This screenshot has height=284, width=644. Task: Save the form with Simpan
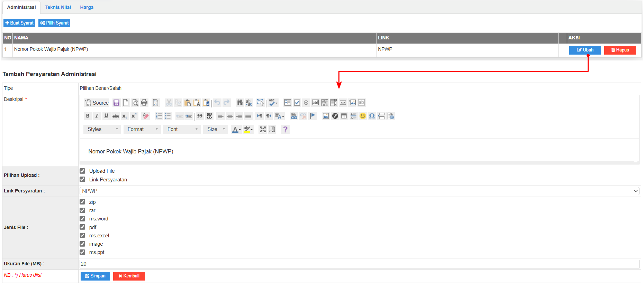pos(95,276)
